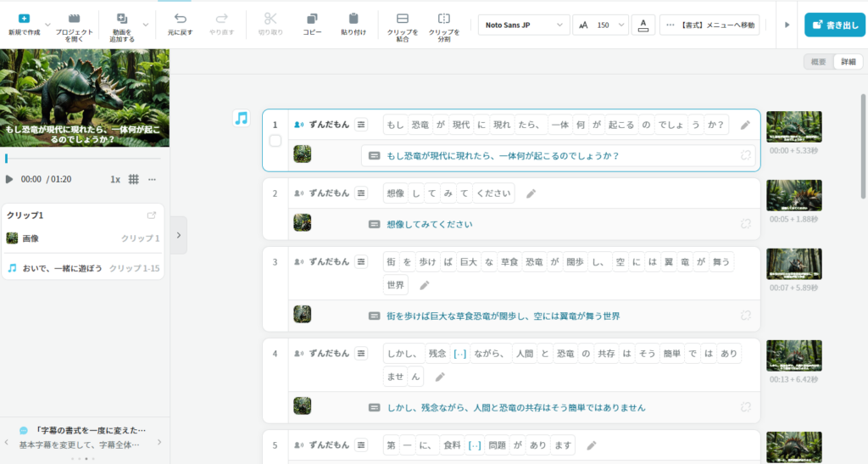Edit clip 5 script with pencil icon
The image size is (868, 464).
click(591, 445)
